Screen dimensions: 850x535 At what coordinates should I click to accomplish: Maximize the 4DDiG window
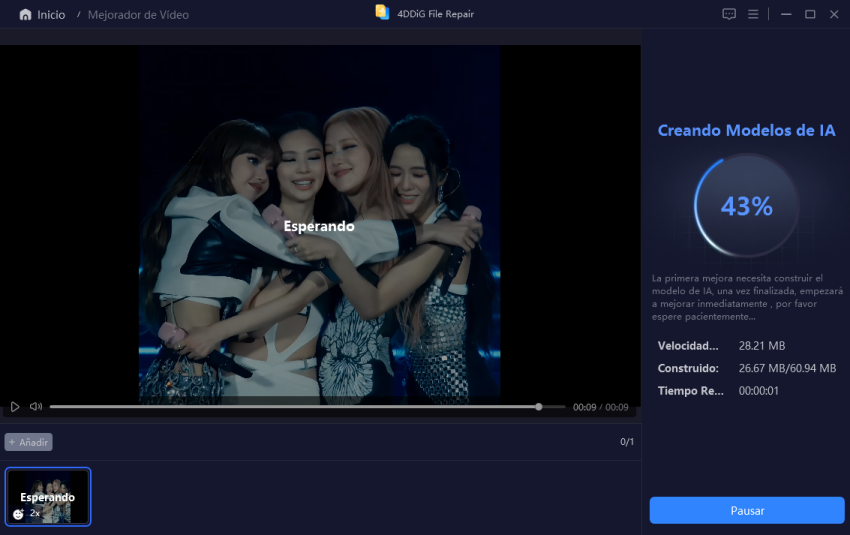pyautogui.click(x=810, y=14)
